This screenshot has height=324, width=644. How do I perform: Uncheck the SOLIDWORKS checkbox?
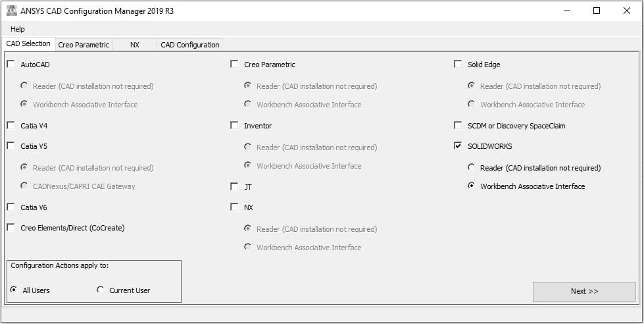pyautogui.click(x=458, y=146)
